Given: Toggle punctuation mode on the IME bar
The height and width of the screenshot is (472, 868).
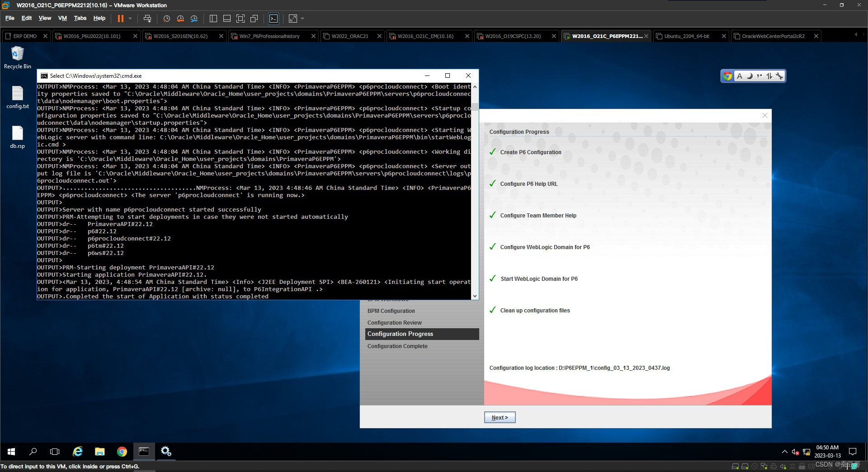Looking at the screenshot, I should tap(759, 76).
